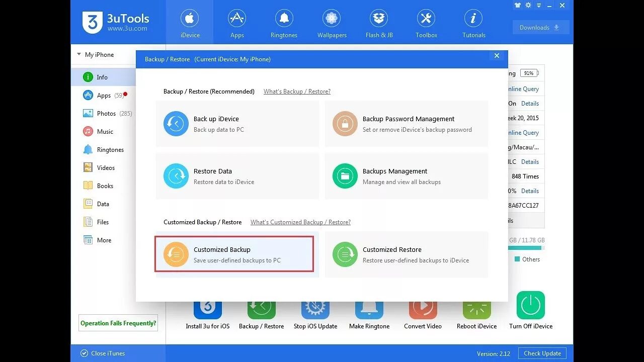This screenshot has height=362, width=644.
Task: Click the 91% battery indicator
Action: pyautogui.click(x=529, y=73)
